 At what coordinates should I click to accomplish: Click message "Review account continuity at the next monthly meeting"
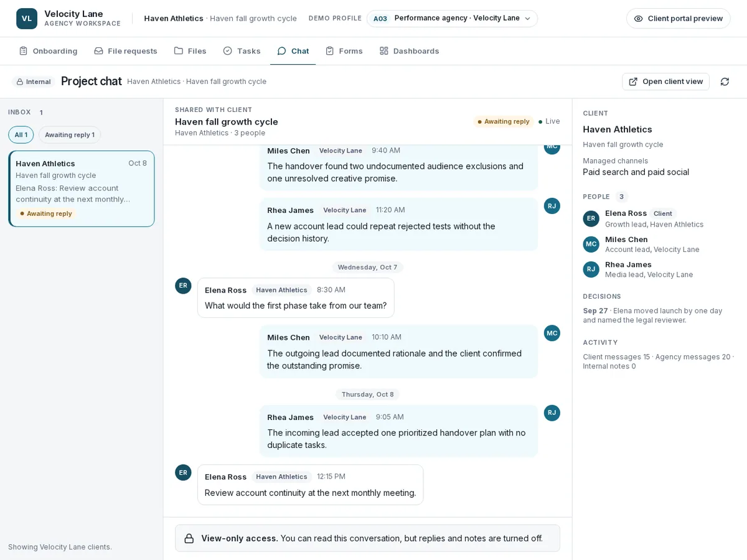click(x=310, y=485)
